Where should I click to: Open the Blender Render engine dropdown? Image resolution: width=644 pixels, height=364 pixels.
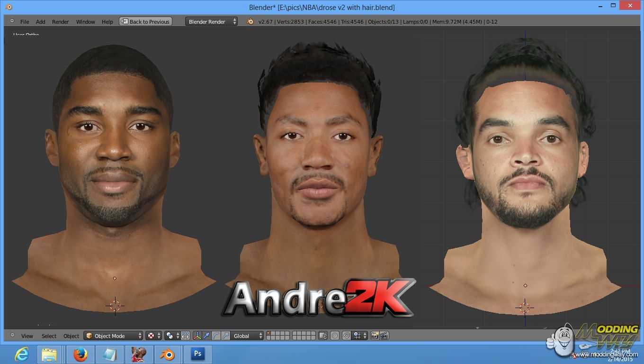pos(211,21)
